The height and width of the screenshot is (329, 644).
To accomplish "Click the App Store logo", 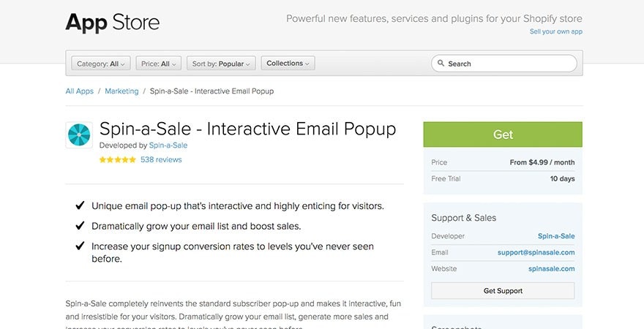I will pos(113,23).
